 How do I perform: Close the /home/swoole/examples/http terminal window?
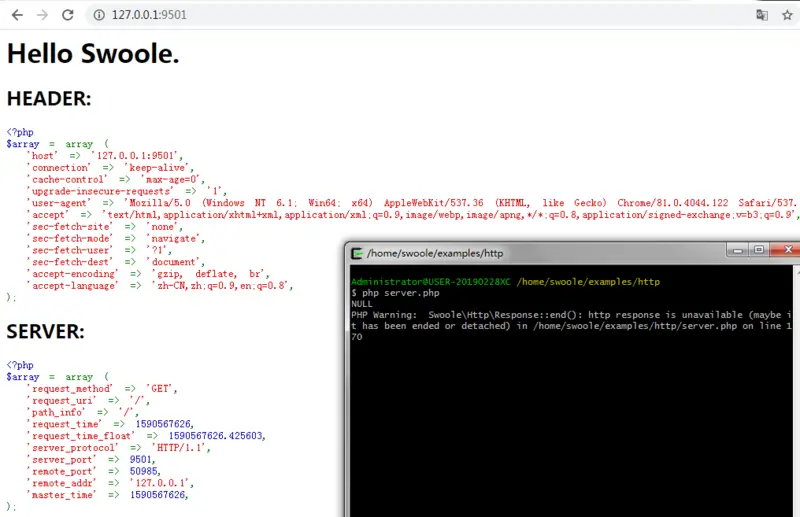pos(787,250)
